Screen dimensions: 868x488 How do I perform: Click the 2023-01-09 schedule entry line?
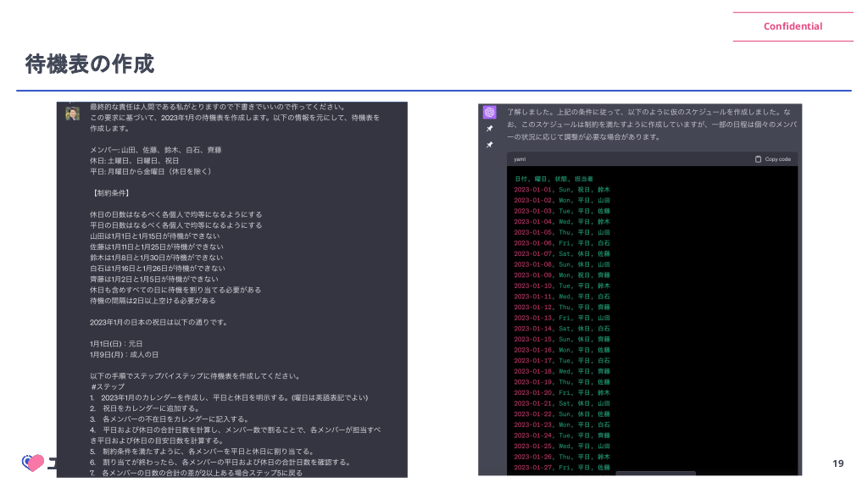pyautogui.click(x=561, y=275)
